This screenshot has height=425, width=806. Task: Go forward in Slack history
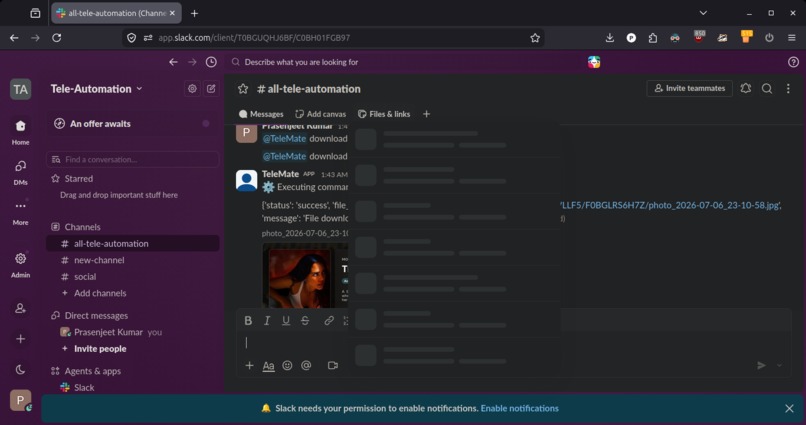(192, 62)
